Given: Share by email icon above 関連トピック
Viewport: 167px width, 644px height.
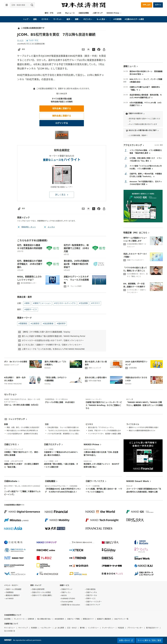Looking at the screenshot, I should click(x=83, y=209).
